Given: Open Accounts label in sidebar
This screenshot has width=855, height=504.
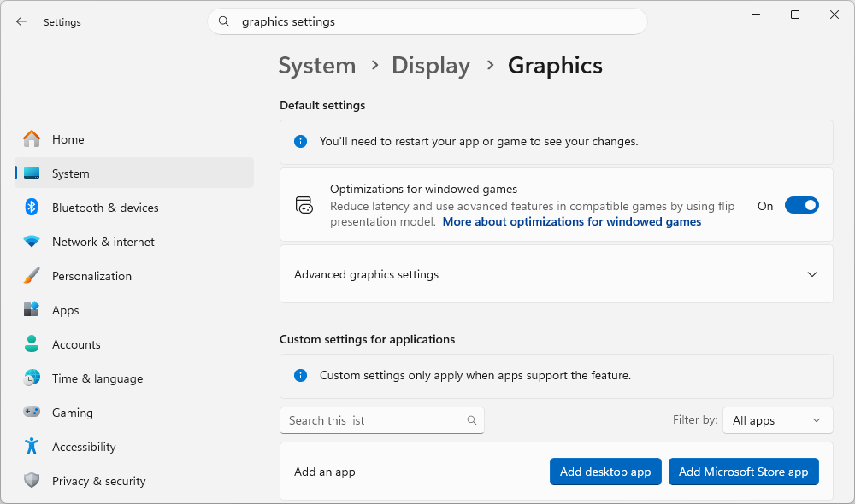Looking at the screenshot, I should point(76,344).
